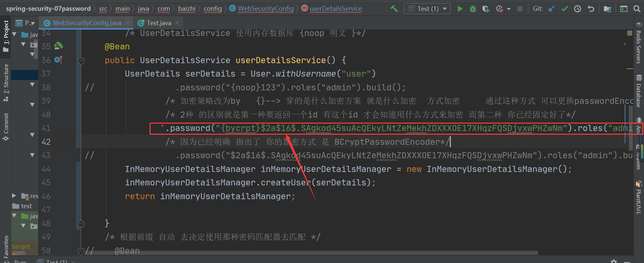Click the userDetailsService breadcrumb
Screen dimensions: 644x263
[332, 9]
